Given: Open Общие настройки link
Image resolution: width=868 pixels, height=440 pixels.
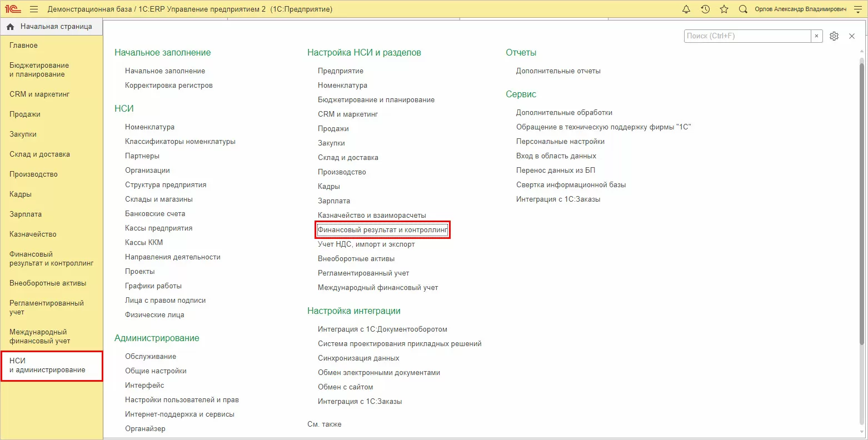Looking at the screenshot, I should click(x=156, y=371).
